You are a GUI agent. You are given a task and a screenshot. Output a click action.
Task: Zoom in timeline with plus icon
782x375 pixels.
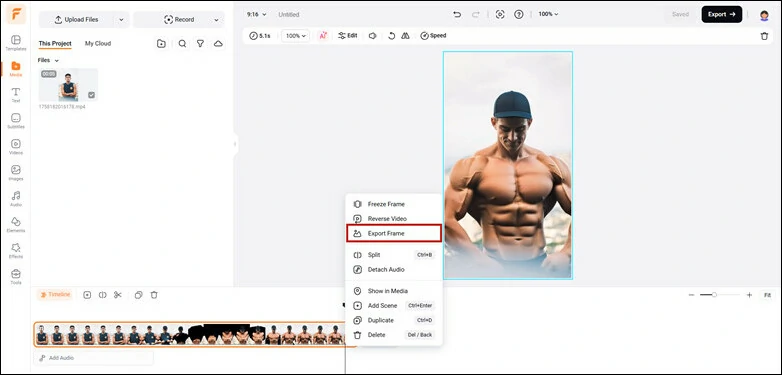coord(749,295)
